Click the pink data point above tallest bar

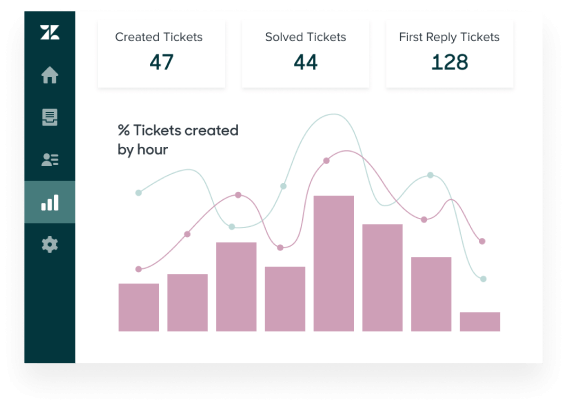(326, 161)
